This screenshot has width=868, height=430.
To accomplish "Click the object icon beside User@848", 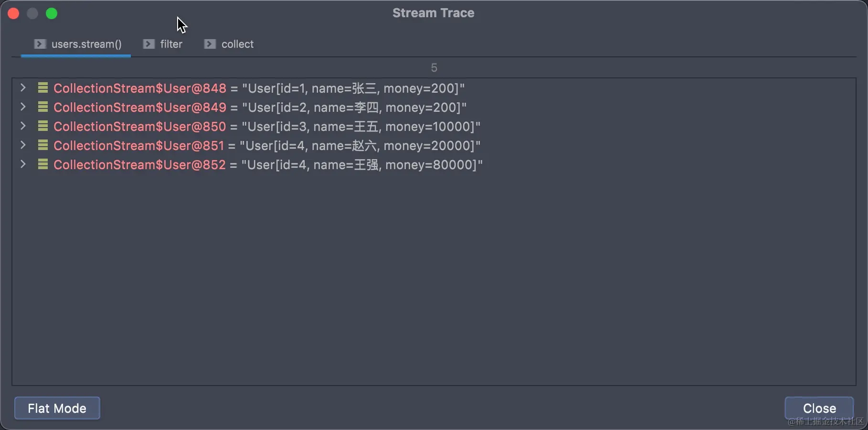I will pyautogui.click(x=43, y=88).
